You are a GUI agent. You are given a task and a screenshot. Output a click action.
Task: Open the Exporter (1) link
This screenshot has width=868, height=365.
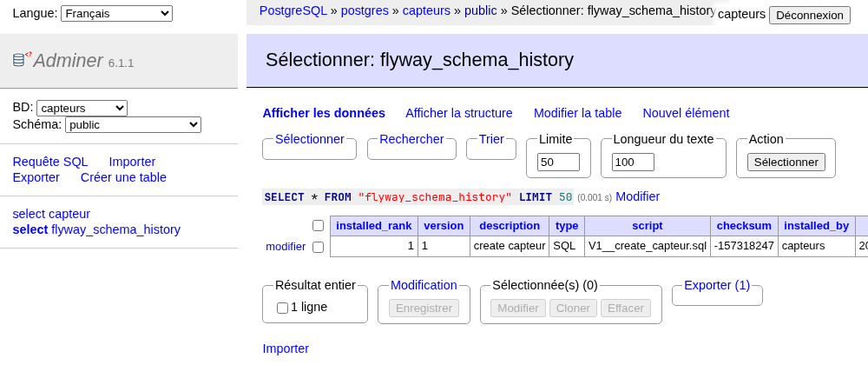[717, 285]
